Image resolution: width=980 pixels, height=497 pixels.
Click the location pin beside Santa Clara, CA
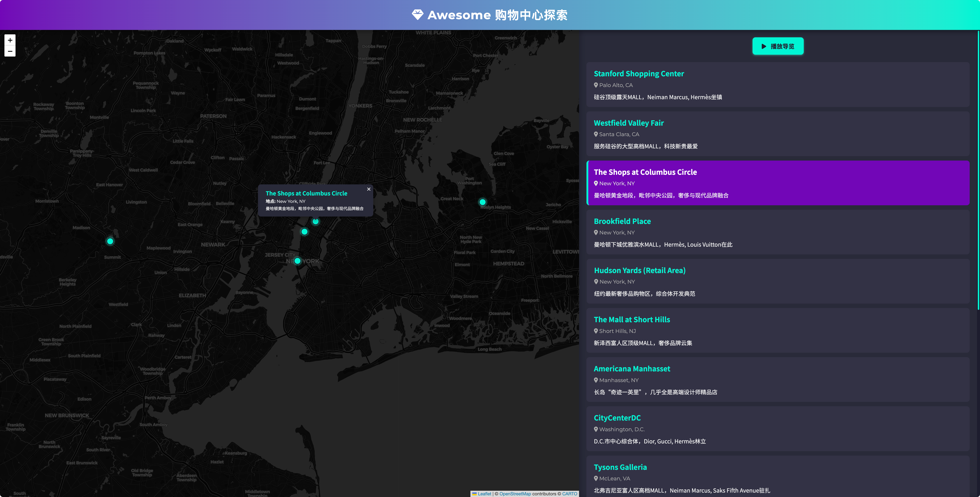click(596, 134)
